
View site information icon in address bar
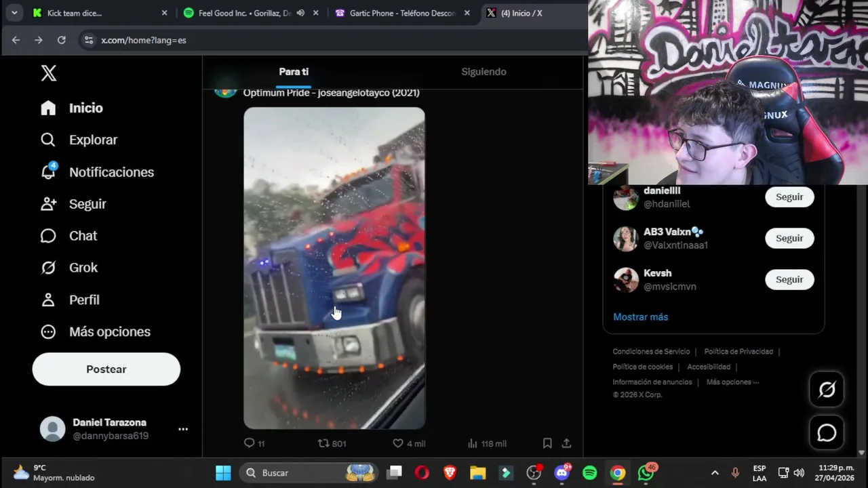coord(88,40)
